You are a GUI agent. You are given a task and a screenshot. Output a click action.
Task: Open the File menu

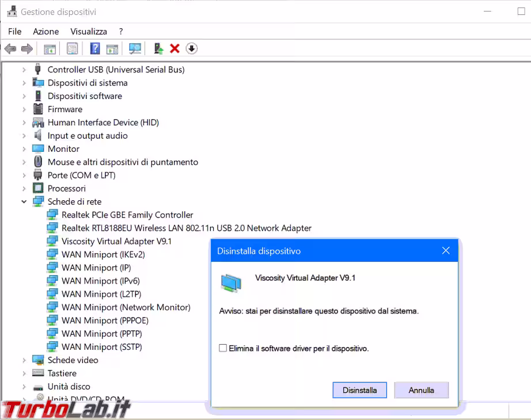(x=14, y=32)
